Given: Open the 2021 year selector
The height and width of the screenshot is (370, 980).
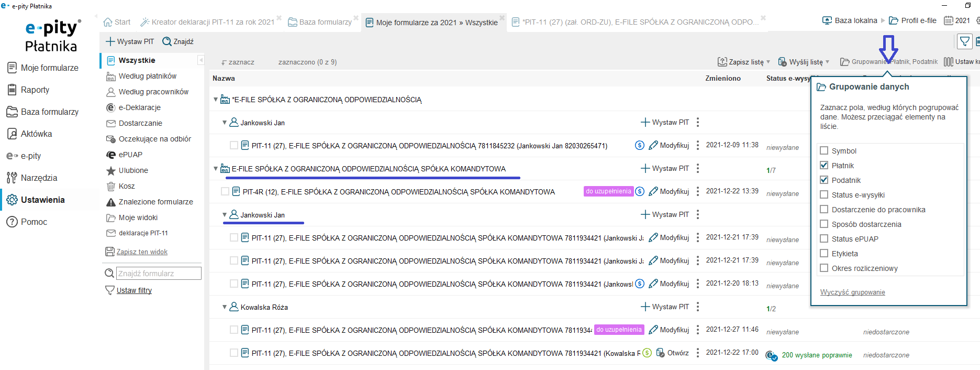Looking at the screenshot, I should 957,20.
